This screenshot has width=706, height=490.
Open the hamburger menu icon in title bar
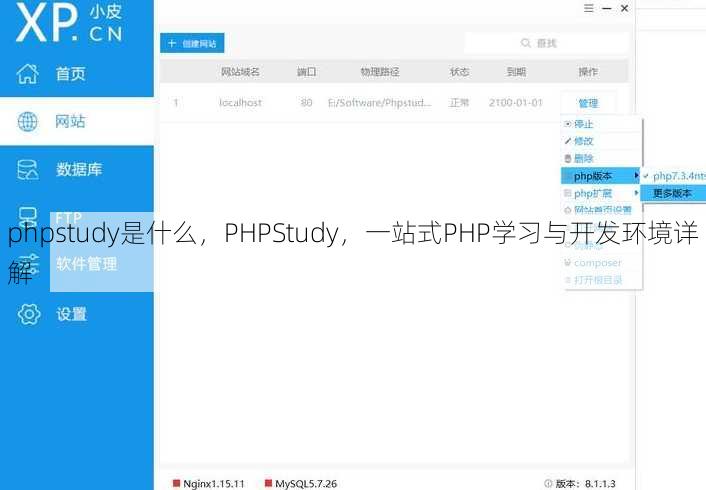point(588,8)
